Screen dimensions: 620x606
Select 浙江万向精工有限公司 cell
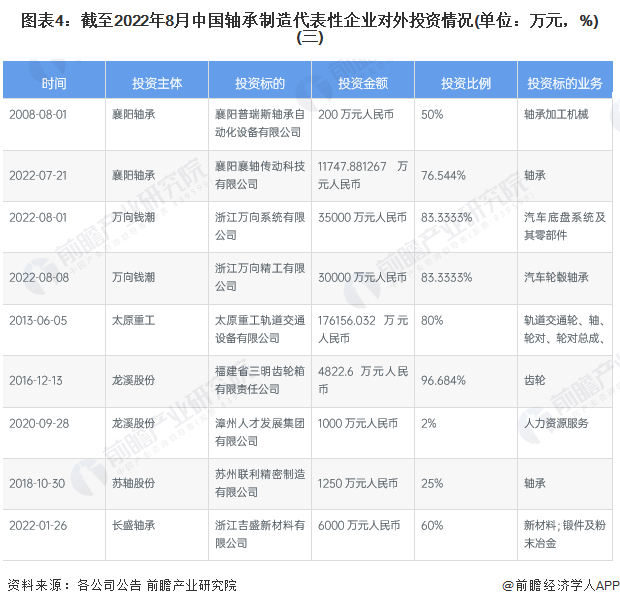[260, 278]
